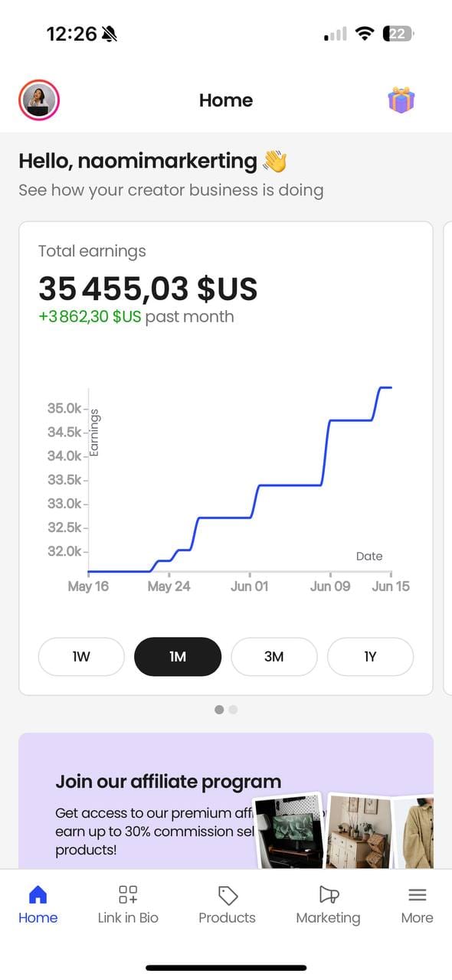The image size is (452, 980).
Task: Click the Jun 09 marker on chart
Action: (330, 586)
